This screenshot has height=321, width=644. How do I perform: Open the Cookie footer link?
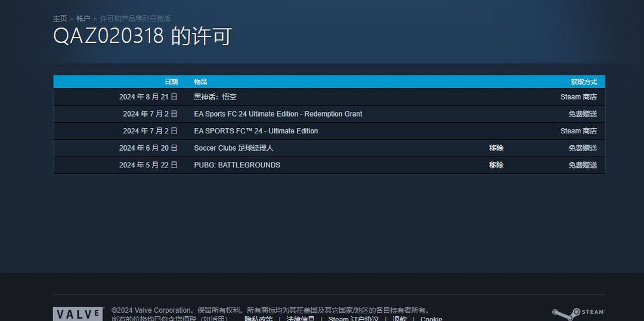431,319
